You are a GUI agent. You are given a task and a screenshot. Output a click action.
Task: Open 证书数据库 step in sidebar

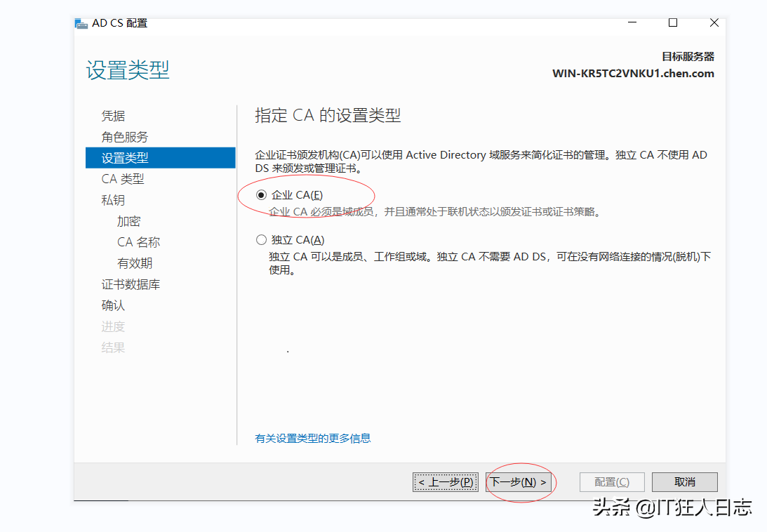(131, 284)
